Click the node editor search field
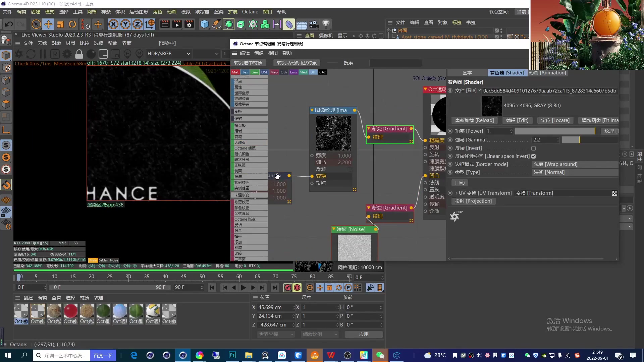Screen dimensions: 644x362 [395, 63]
